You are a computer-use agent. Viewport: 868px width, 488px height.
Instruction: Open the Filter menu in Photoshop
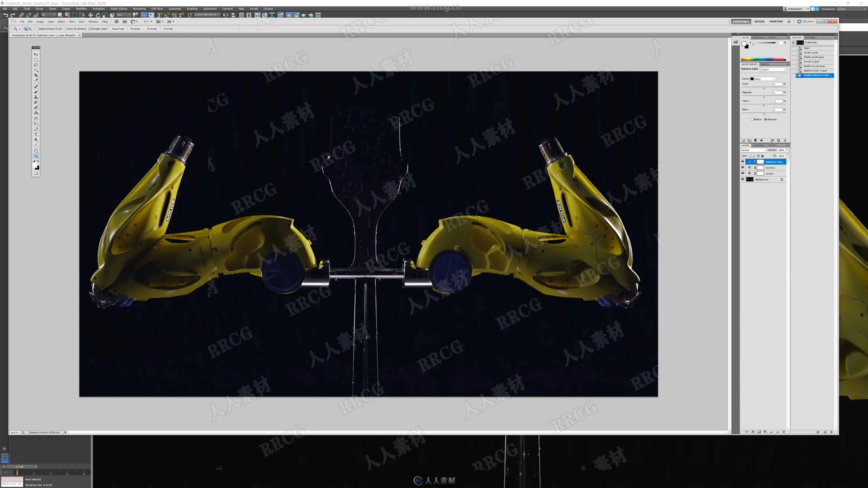[72, 21]
